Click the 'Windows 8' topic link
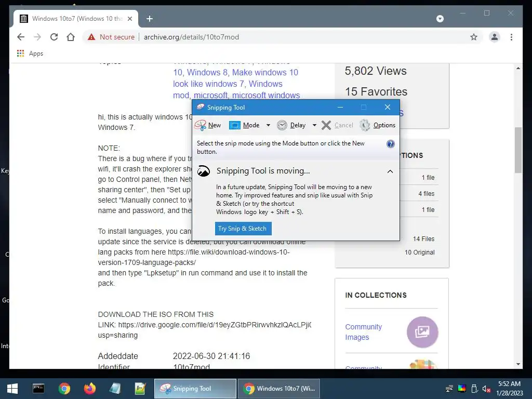This screenshot has height=399, width=532. (x=207, y=73)
